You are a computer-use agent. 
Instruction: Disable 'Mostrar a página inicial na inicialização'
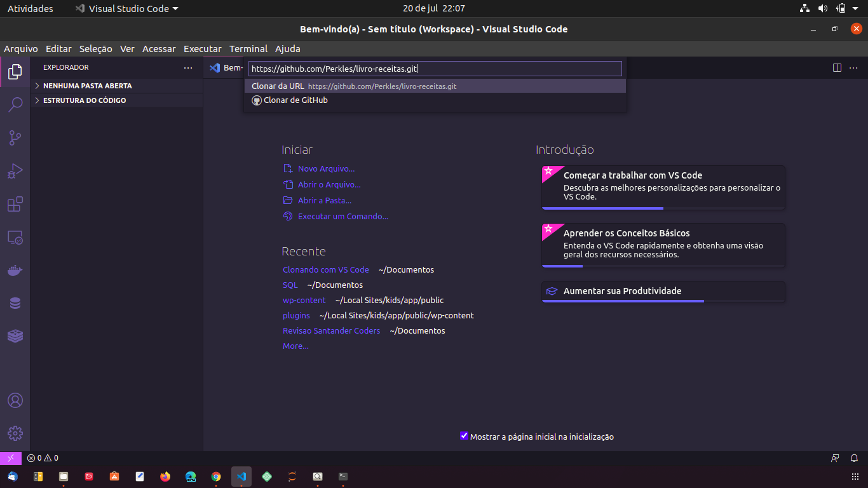(x=464, y=435)
